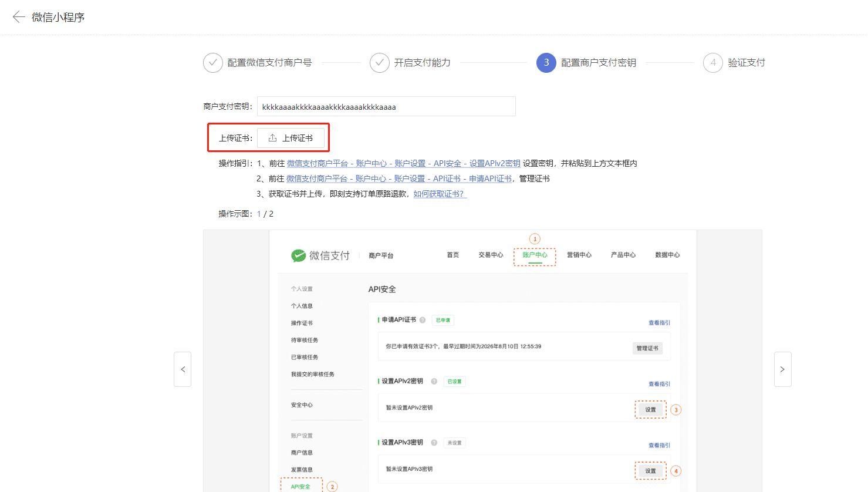
Task: Click the left arrow to view previous screenshot
Action: tap(183, 369)
